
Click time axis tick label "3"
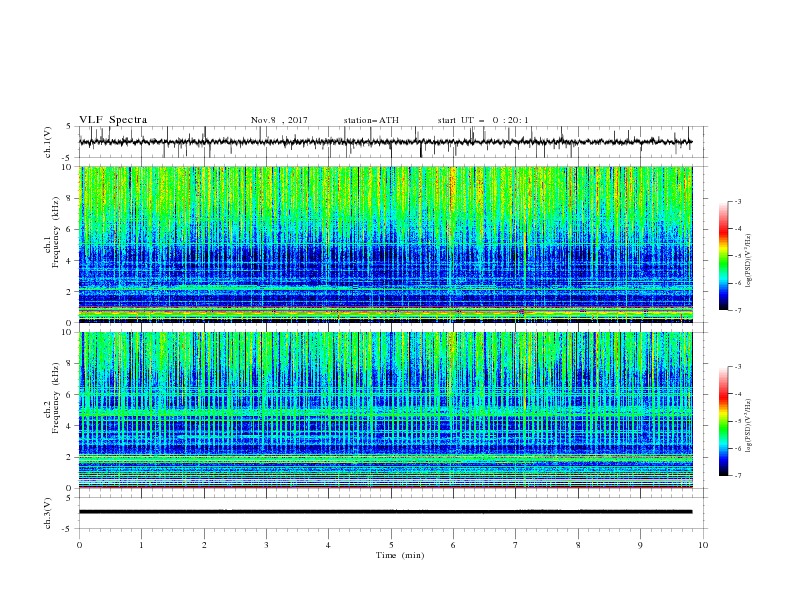tap(266, 545)
